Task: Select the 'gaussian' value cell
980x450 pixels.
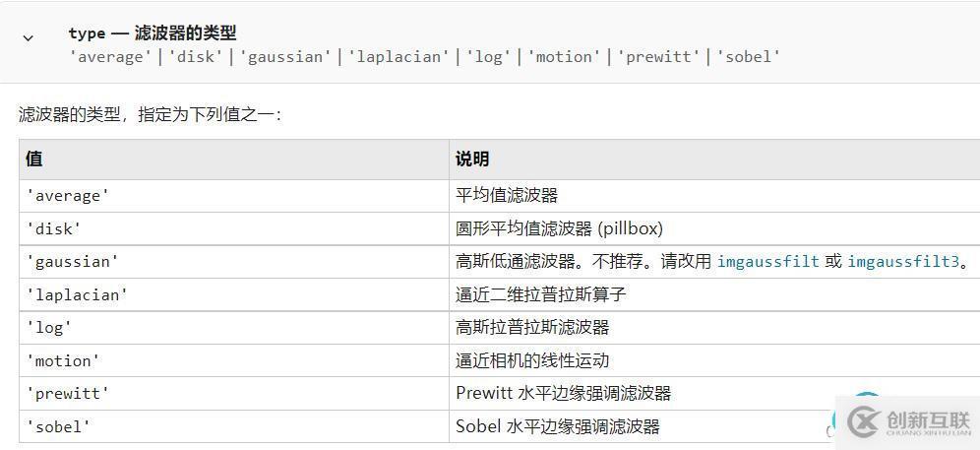Action: [234, 262]
